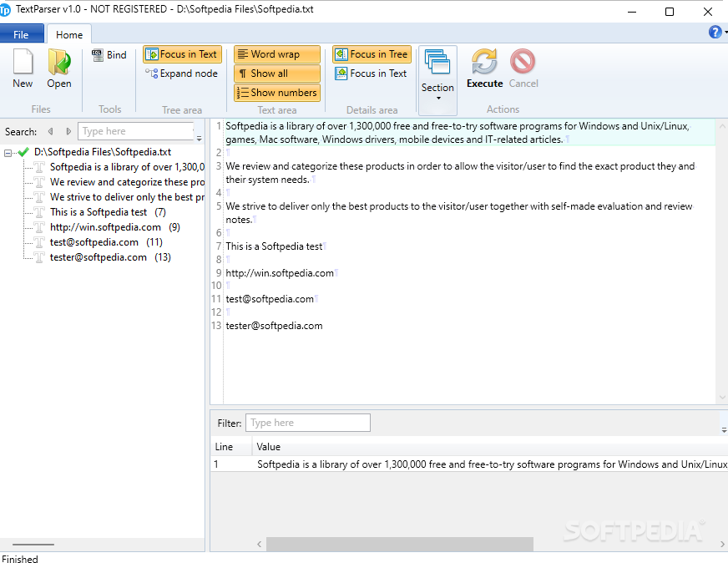The height and width of the screenshot is (563, 728).
Task: Toggle Focus in Text in Tree area
Action: coord(183,54)
